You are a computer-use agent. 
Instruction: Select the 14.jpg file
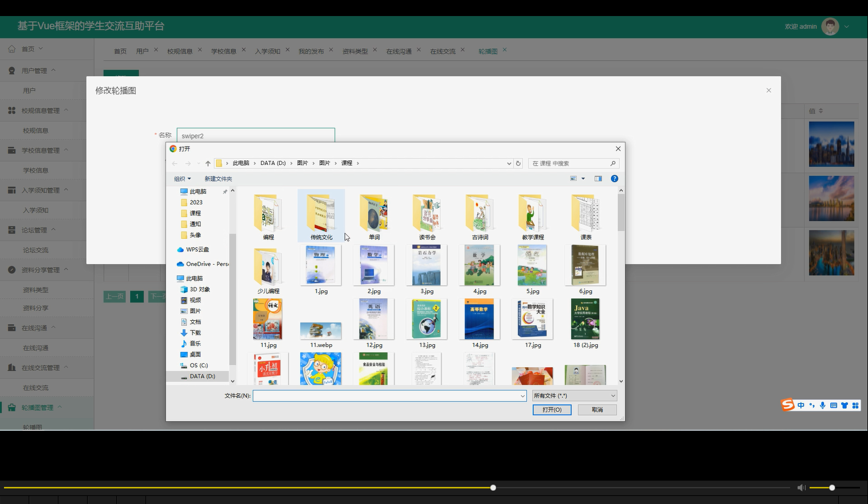(480, 324)
